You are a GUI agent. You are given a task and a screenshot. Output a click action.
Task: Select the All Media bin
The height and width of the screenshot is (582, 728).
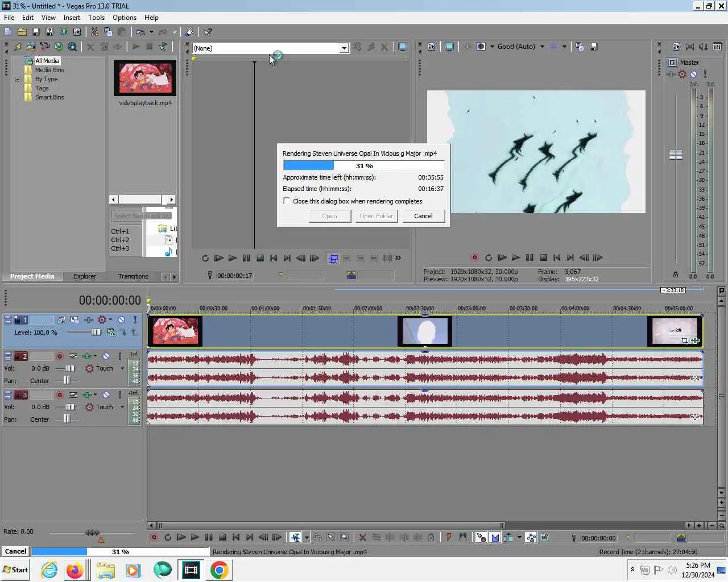47,61
